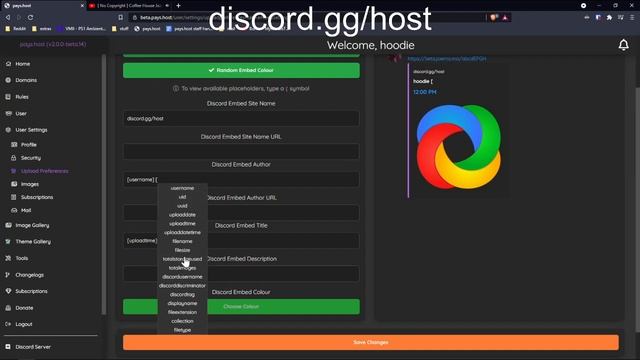Open Theme Gallery

pos(28,242)
